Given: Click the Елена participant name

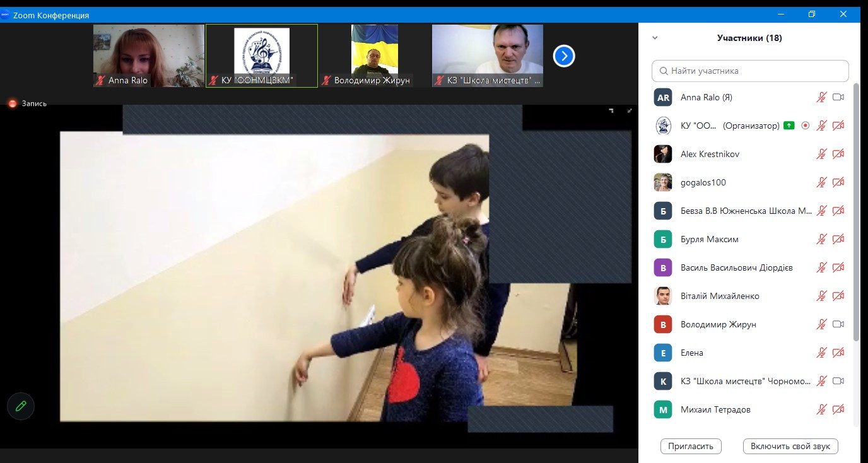Looking at the screenshot, I should click(692, 353).
